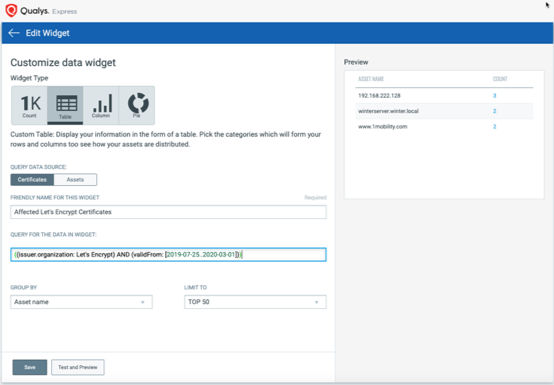Open the Group By dropdown

pos(81,302)
